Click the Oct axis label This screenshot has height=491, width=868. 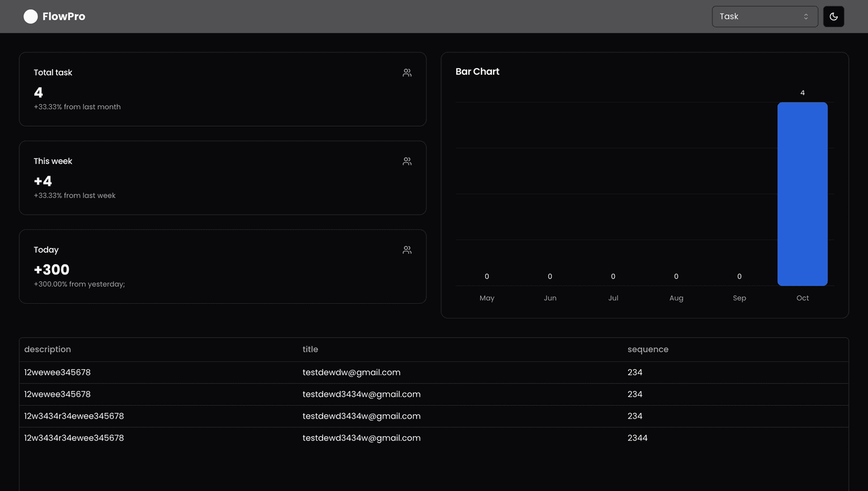(802, 298)
